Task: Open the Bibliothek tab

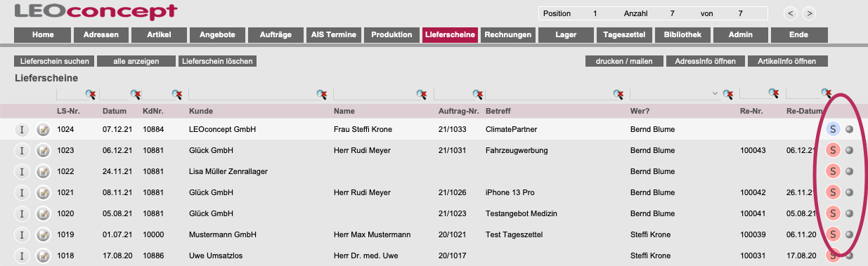Action: pyautogui.click(x=683, y=34)
